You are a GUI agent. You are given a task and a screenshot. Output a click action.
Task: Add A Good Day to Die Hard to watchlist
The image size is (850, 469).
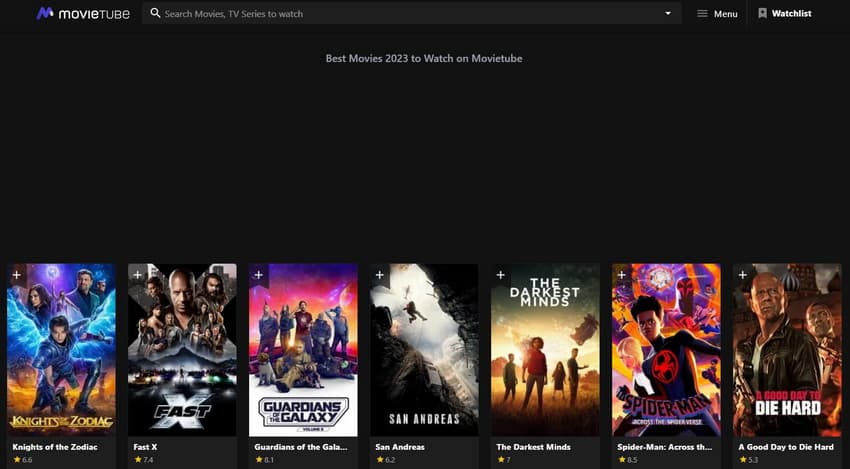click(x=743, y=274)
